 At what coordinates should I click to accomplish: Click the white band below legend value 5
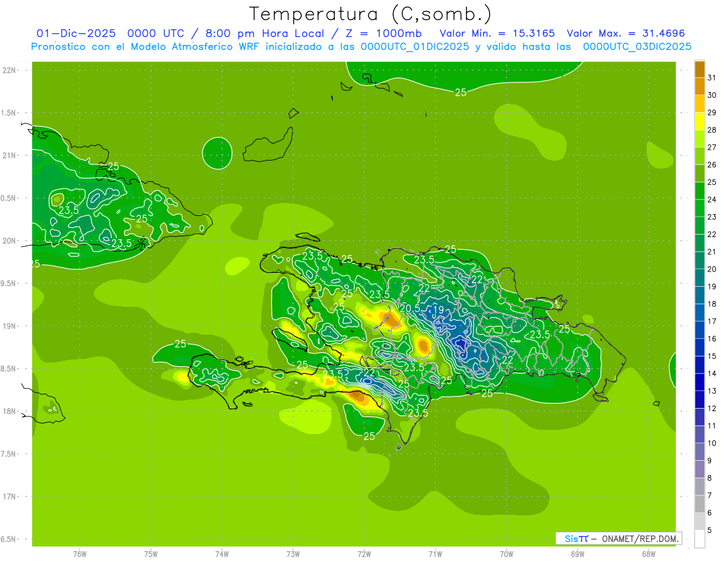tap(699, 539)
